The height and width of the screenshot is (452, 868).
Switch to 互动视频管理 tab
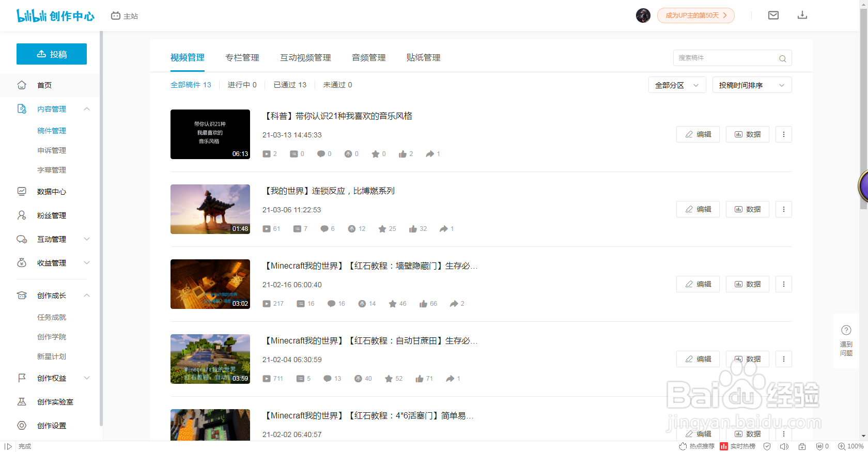(x=305, y=58)
